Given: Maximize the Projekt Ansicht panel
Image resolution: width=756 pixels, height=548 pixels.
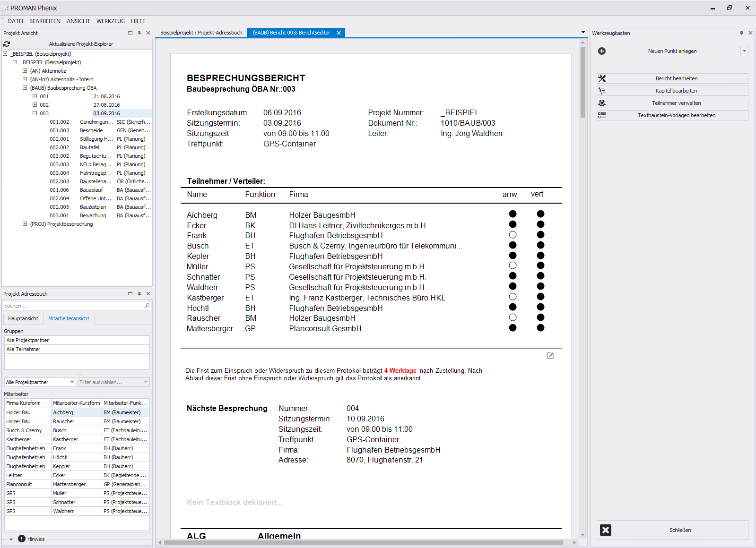Looking at the screenshot, I should (130, 33).
